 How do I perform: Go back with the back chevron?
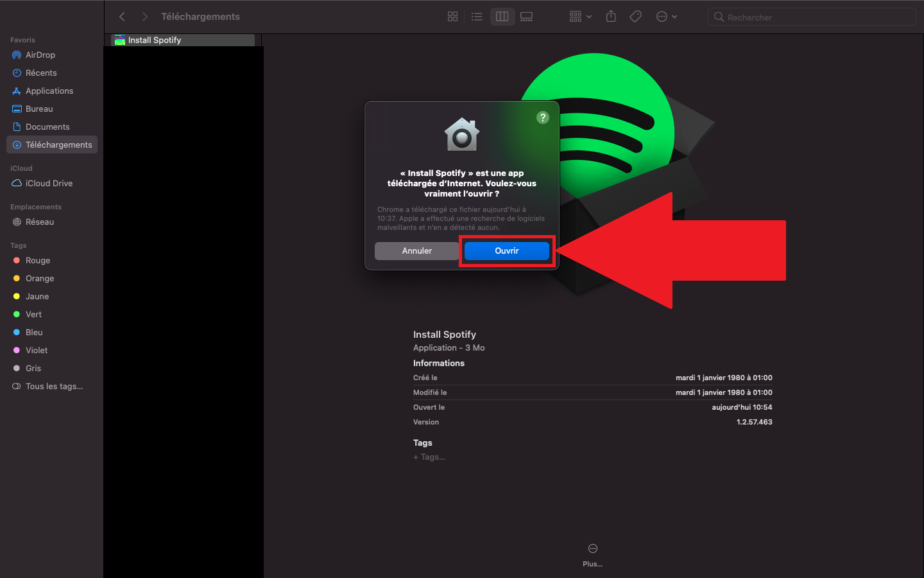tap(122, 17)
